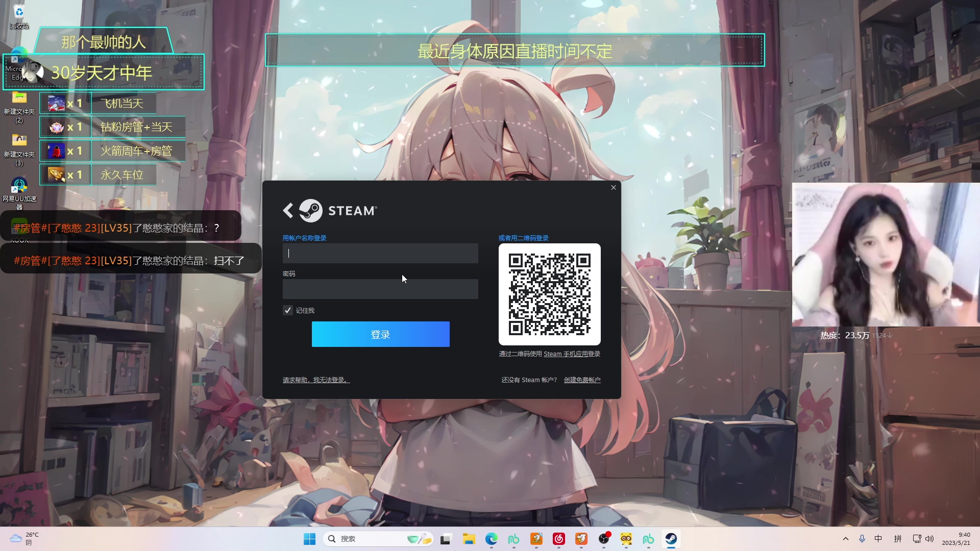Viewport: 980px width, 551px height.
Task: Click 永久车位 gift row text
Action: coord(122,175)
